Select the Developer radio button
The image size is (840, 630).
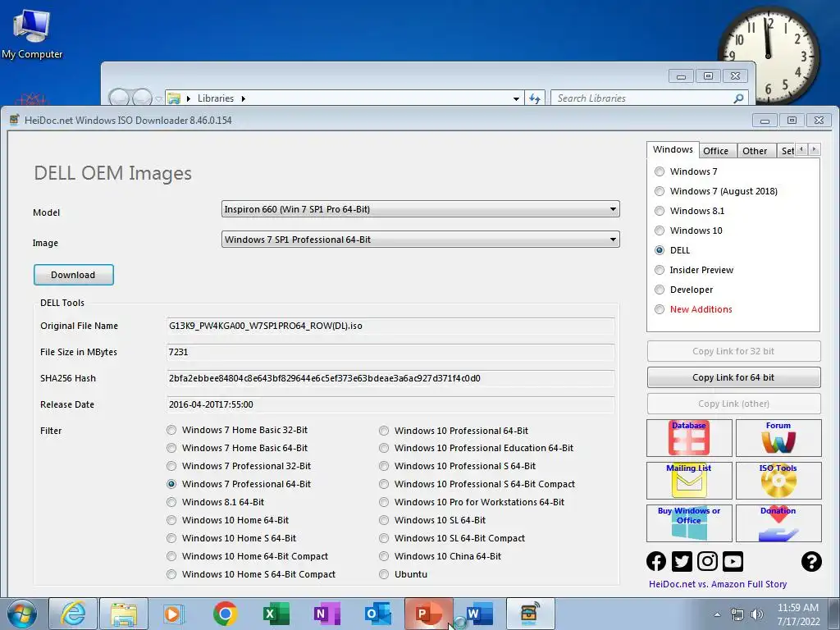[660, 290]
